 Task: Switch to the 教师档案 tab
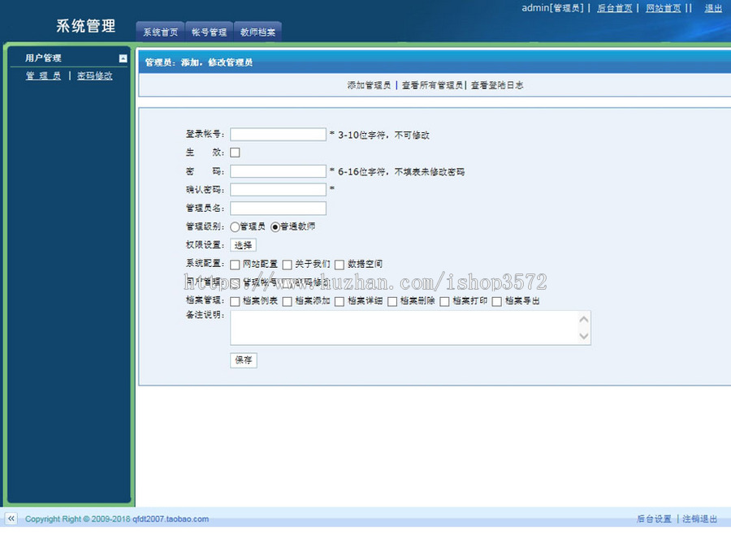[x=257, y=32]
